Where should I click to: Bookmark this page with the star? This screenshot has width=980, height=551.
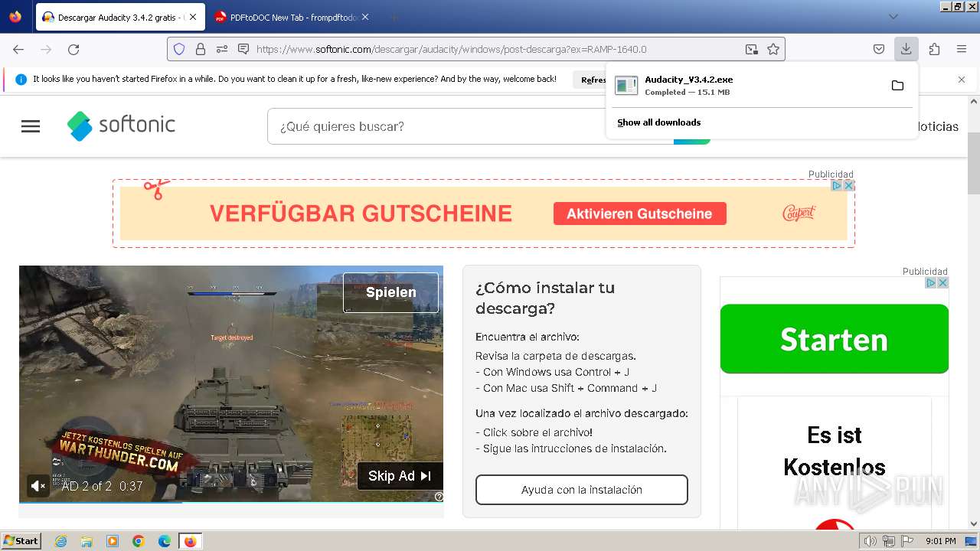pyautogui.click(x=773, y=49)
